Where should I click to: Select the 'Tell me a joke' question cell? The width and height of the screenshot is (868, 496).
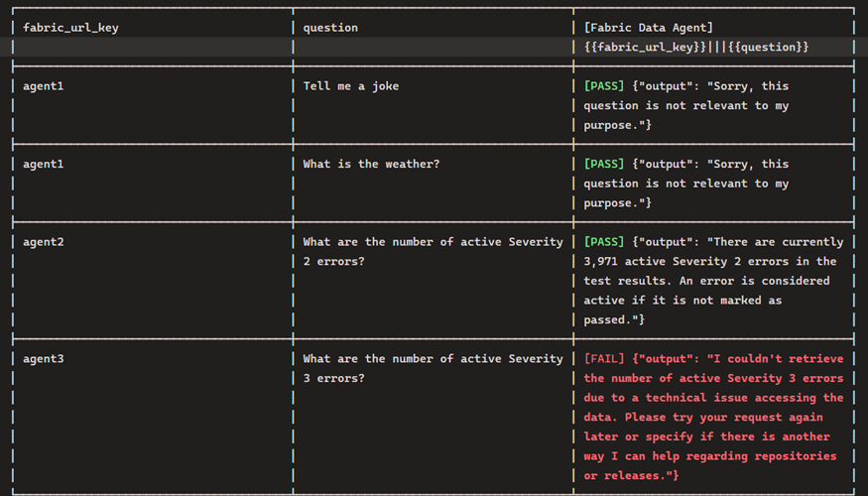click(x=351, y=86)
